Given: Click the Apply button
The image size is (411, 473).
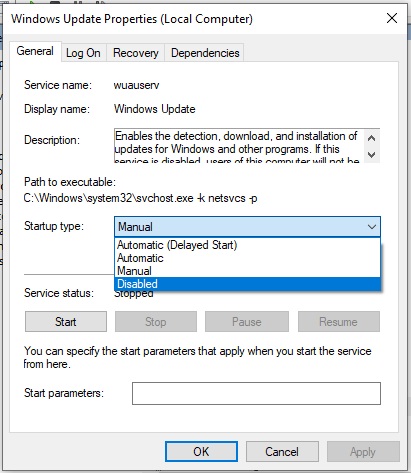Looking at the screenshot, I should tap(363, 452).
